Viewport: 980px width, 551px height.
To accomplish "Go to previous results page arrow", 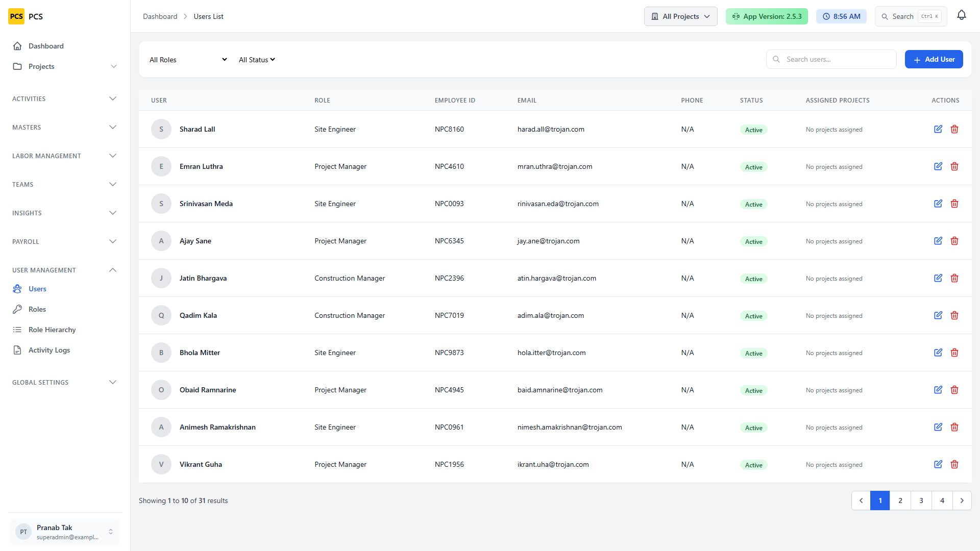I will [861, 500].
